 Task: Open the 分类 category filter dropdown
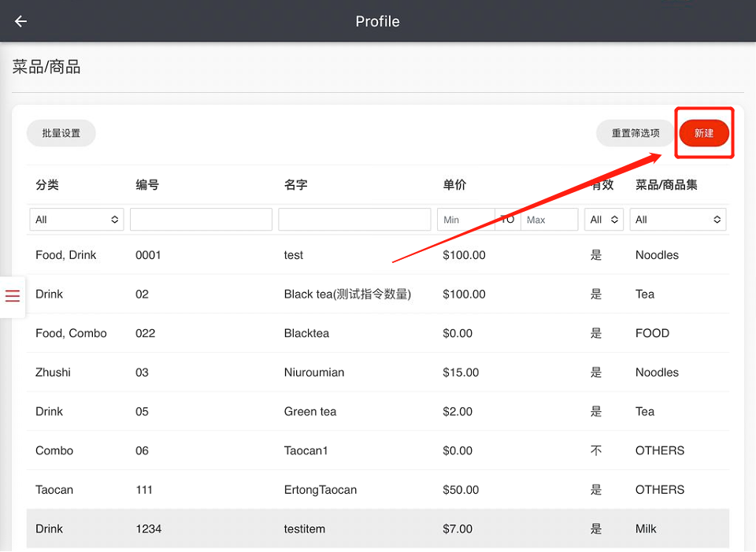[76, 220]
